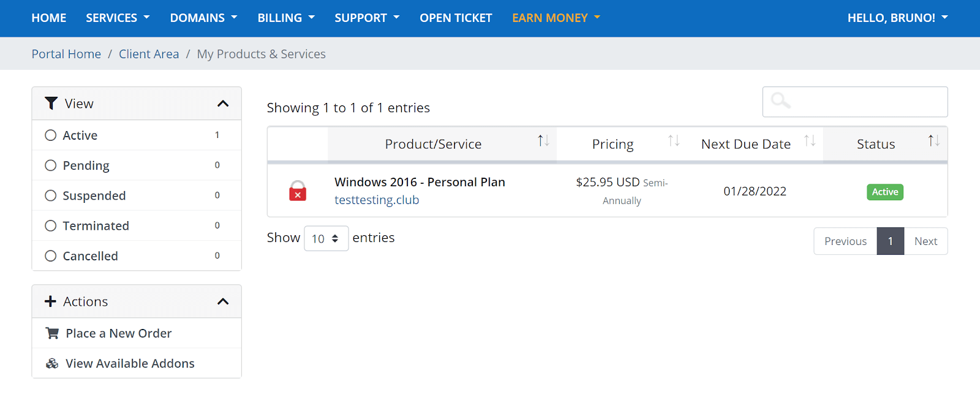This screenshot has width=980, height=400.
Task: Click the Next pagination button
Action: pos(925,241)
